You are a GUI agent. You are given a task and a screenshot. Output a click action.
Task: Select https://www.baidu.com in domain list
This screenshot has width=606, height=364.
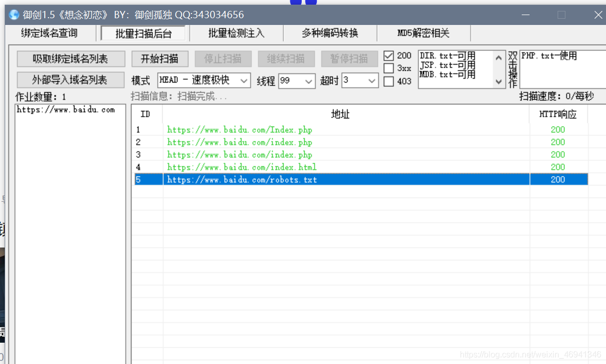[66, 110]
